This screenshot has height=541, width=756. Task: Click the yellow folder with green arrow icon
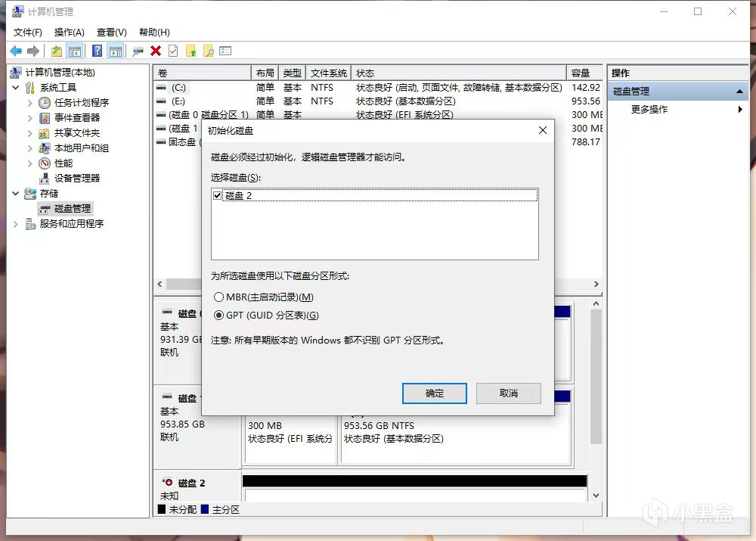click(x=191, y=51)
